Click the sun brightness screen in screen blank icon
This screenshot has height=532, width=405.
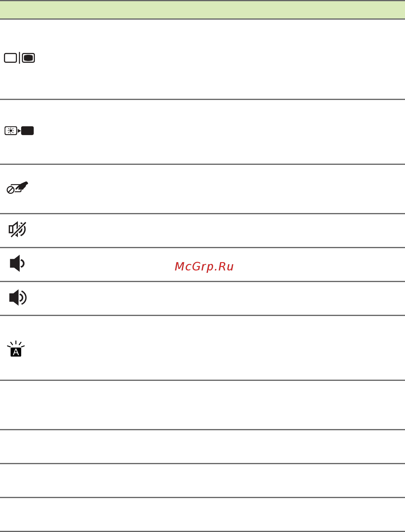tap(11, 131)
